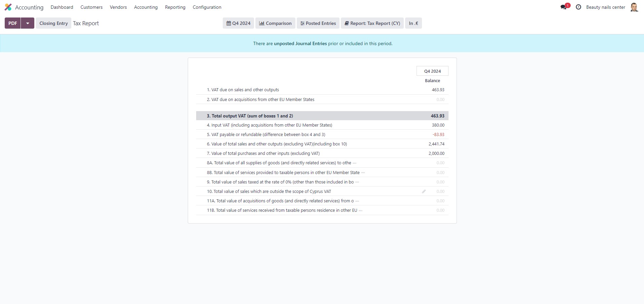Click the book icon on Report: Tax Report (CY)
644x304 pixels.
(x=347, y=23)
